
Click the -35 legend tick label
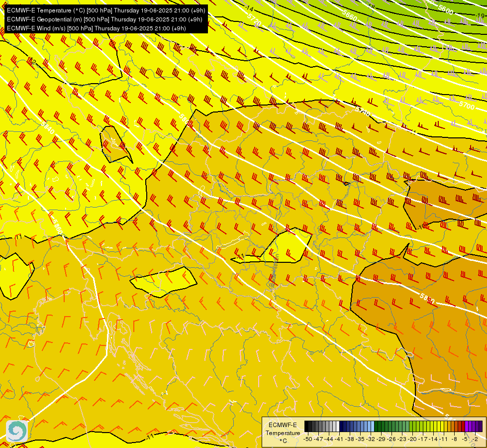(x=360, y=440)
